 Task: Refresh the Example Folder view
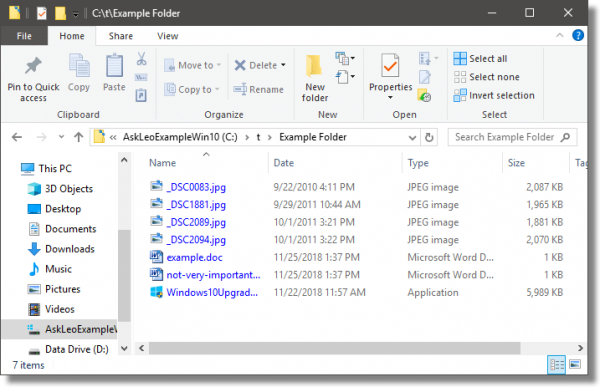(x=429, y=137)
